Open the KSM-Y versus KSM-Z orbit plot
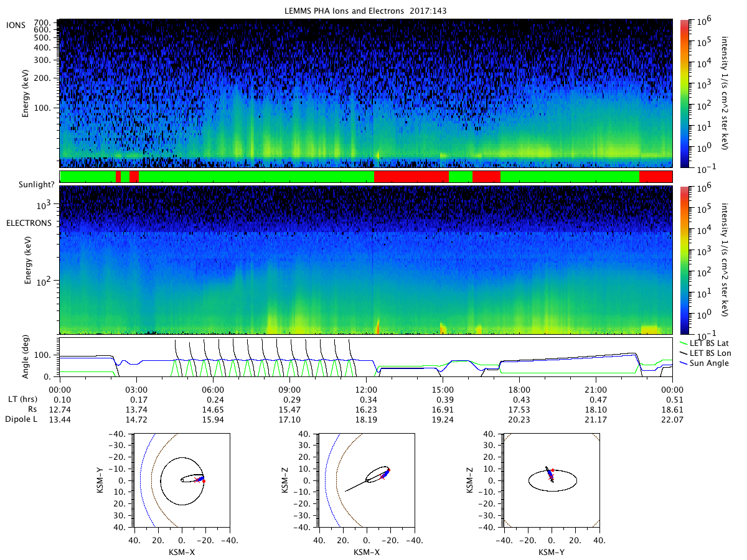 point(552,480)
